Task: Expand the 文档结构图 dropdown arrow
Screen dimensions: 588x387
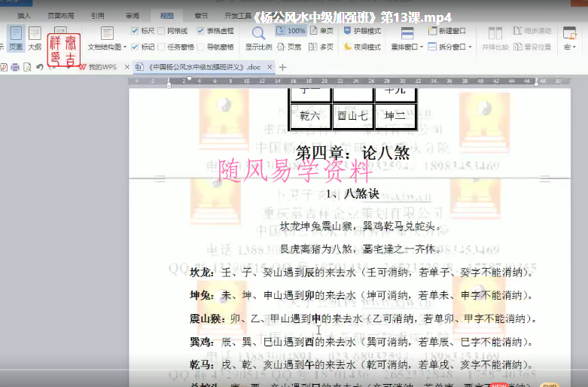Action: click(x=125, y=47)
